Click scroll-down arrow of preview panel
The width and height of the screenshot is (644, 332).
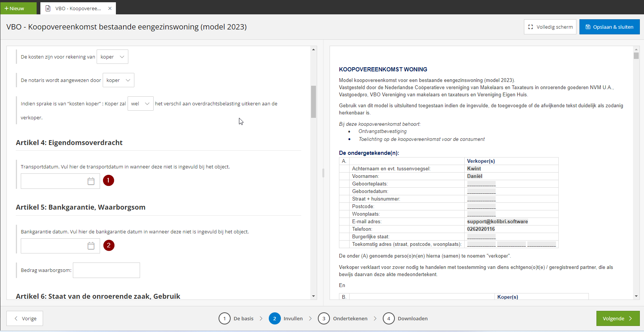coord(636,296)
